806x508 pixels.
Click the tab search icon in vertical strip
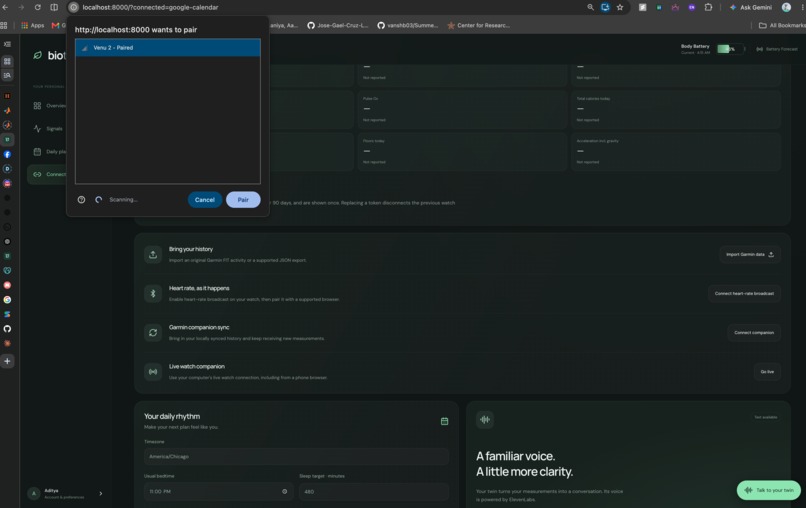[7, 75]
